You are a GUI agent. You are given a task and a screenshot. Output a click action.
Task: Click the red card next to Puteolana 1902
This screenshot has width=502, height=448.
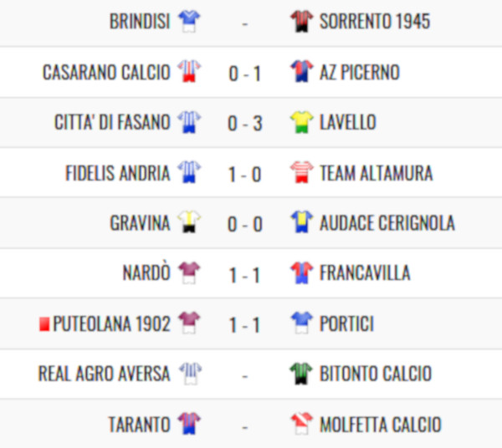44,323
